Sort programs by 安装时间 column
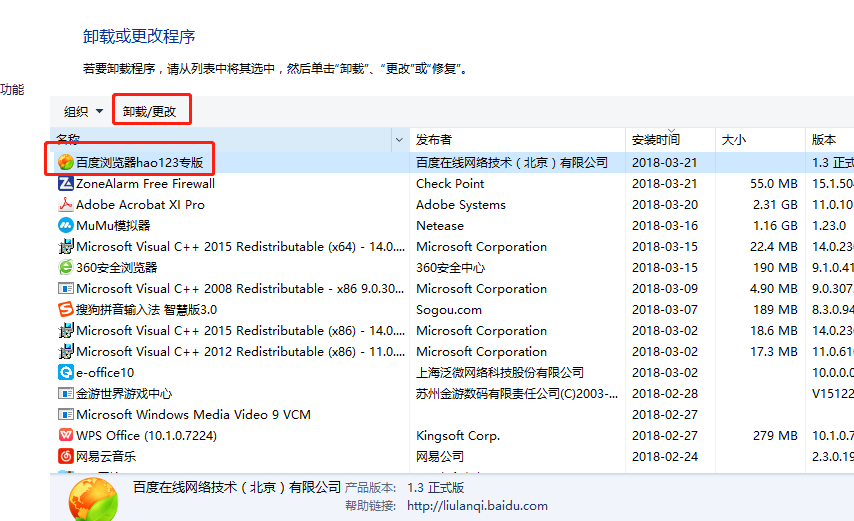The width and height of the screenshot is (854, 521). coord(656,139)
